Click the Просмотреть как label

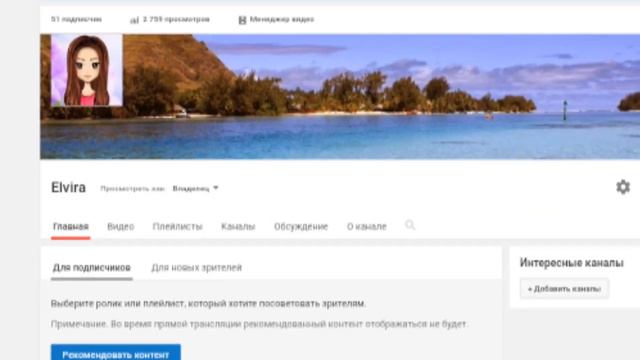click(x=132, y=189)
